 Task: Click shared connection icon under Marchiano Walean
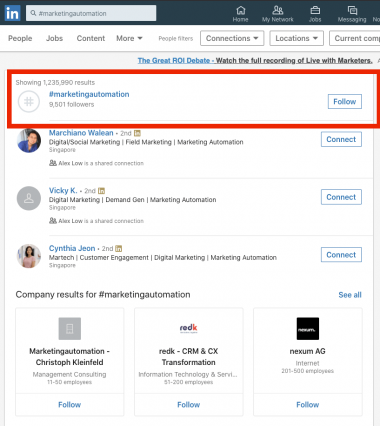53,163
